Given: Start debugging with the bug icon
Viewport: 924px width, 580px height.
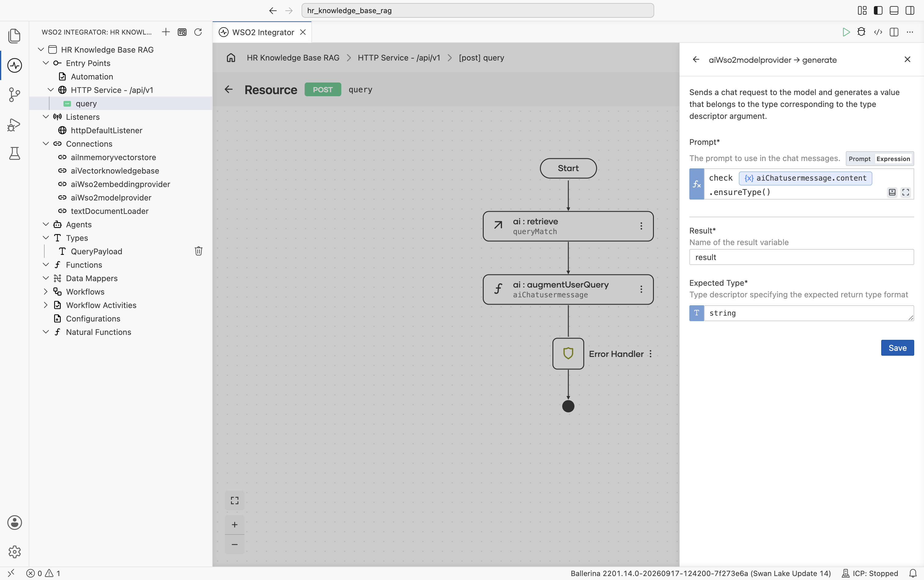Looking at the screenshot, I should pos(861,32).
